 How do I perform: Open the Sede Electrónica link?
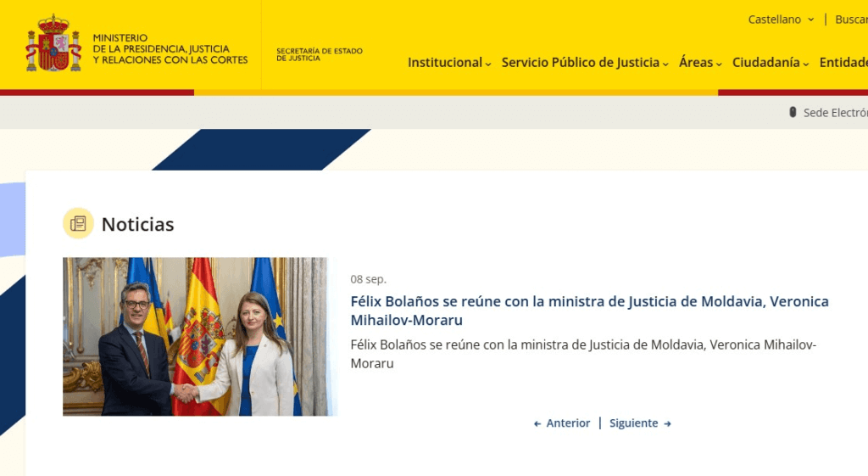835,113
